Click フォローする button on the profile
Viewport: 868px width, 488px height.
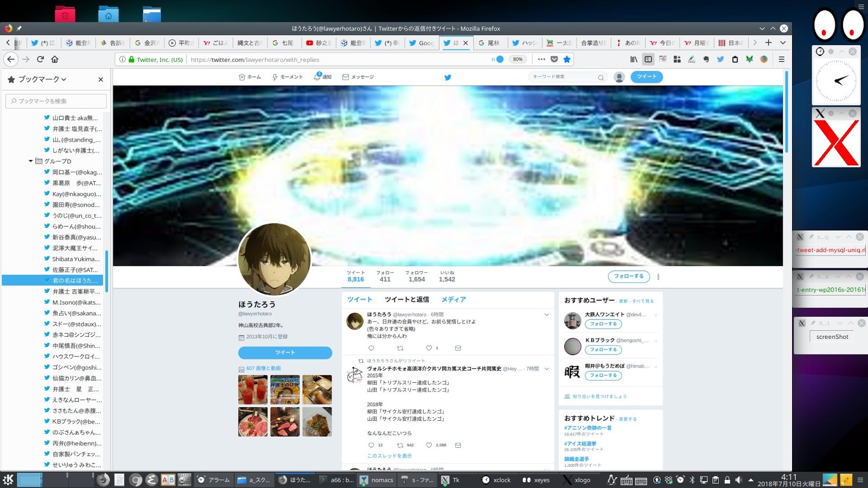[x=629, y=277]
